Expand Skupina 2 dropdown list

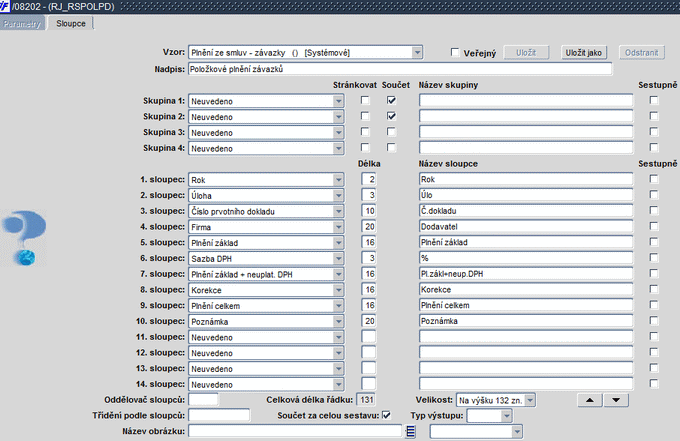click(x=338, y=117)
